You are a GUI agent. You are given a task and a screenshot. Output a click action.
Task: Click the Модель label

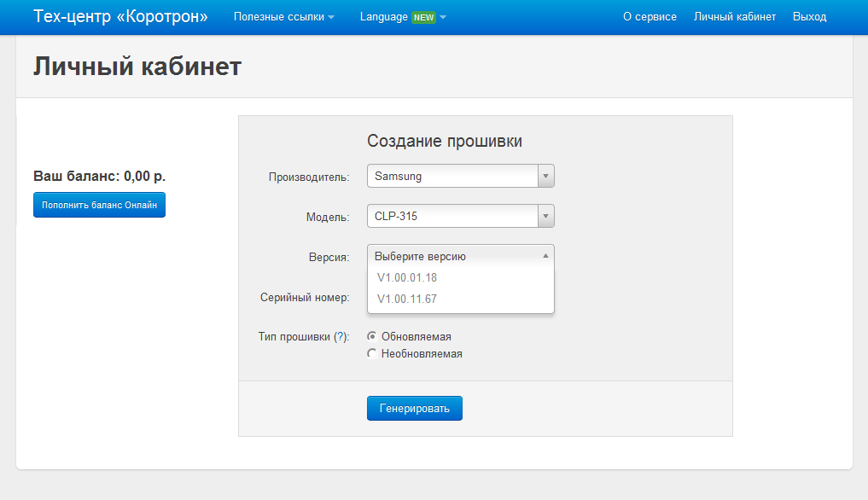[328, 217]
